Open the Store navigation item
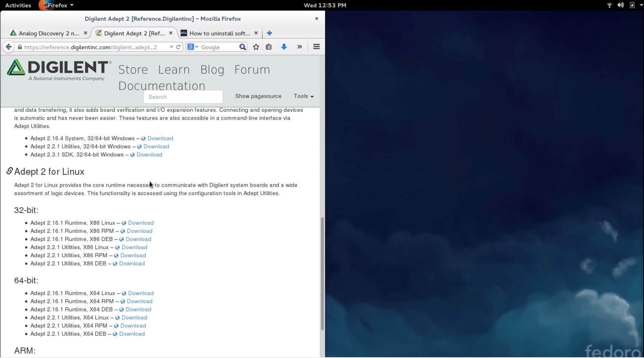 tap(133, 70)
